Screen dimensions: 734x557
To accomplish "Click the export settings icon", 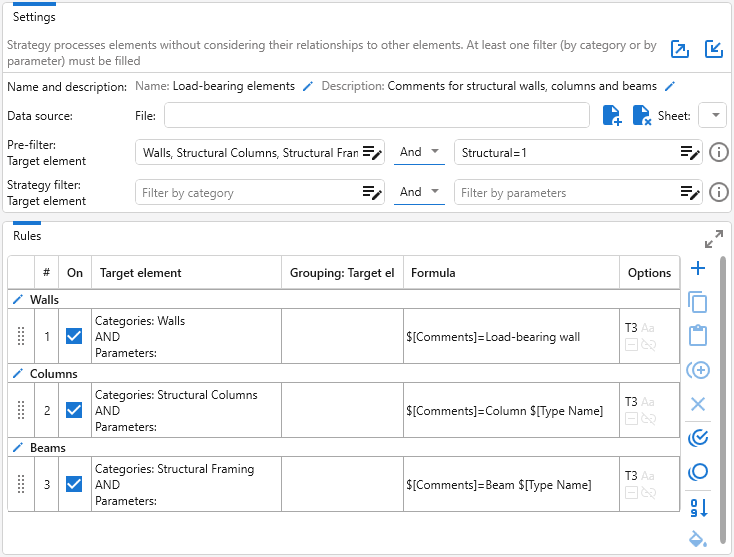I will click(680, 49).
